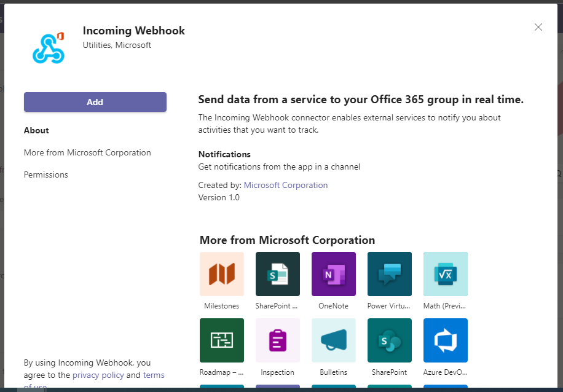
Task: Open the Bulletins app icon
Action: (x=334, y=340)
